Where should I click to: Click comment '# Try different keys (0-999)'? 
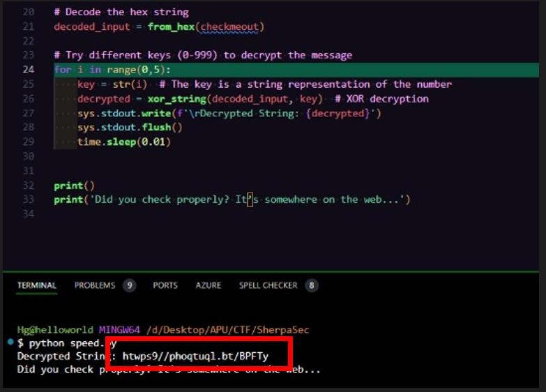tap(136, 55)
